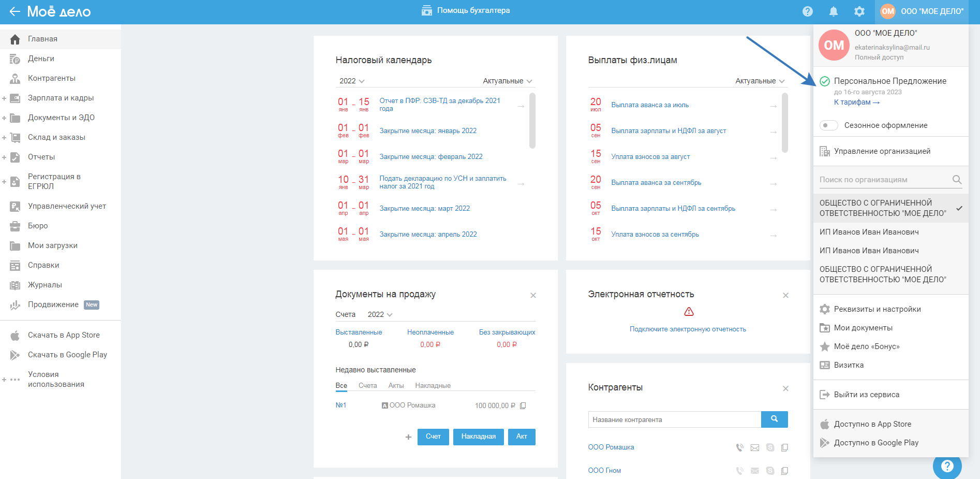Click the copy icon for ООО Ромашка contractor
Image resolution: width=980 pixels, height=479 pixels.
(784, 447)
